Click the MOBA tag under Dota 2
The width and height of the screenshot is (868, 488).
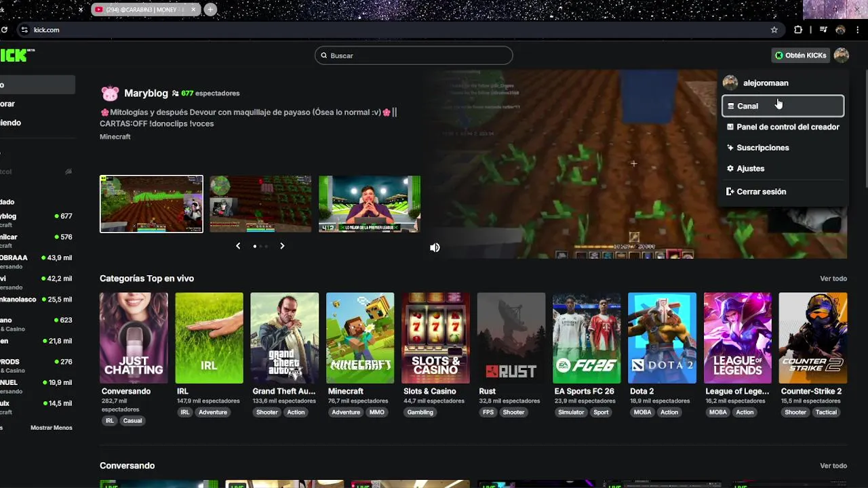click(x=642, y=412)
